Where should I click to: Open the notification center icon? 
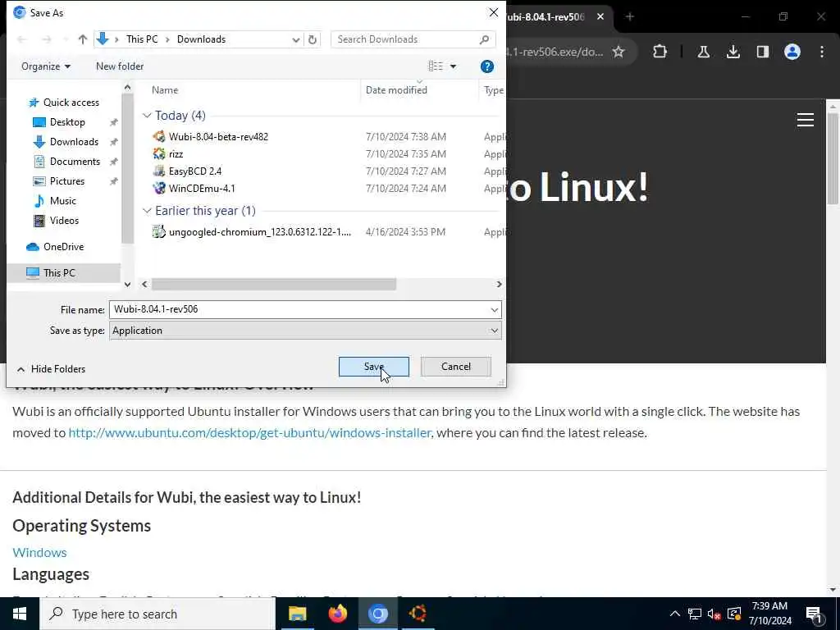pyautogui.click(x=815, y=614)
